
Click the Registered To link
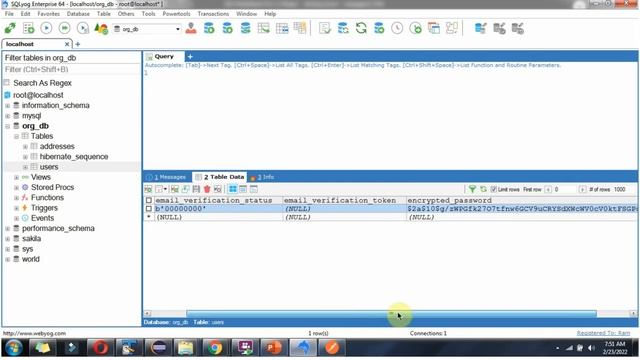click(x=603, y=333)
